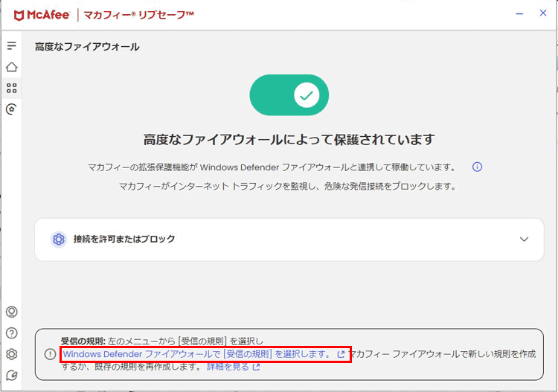Viewport: 558px width, 392px height.
Task: Click the feedback icon at sidebar bottom
Action: point(11,376)
